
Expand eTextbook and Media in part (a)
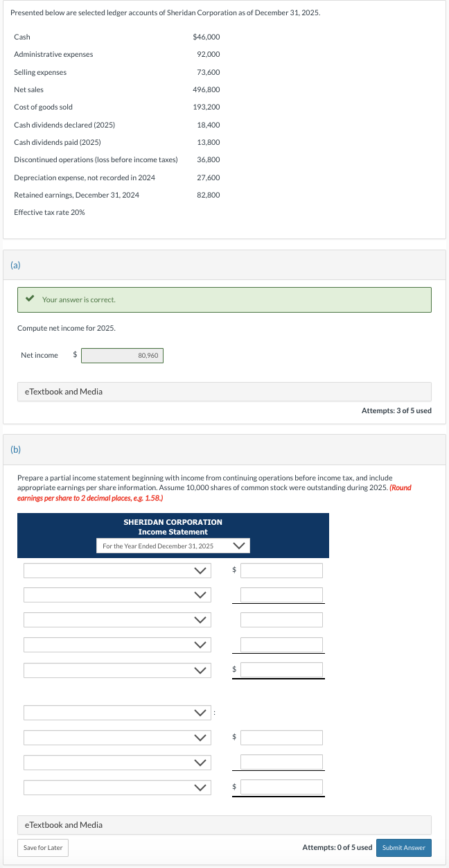pos(64,391)
